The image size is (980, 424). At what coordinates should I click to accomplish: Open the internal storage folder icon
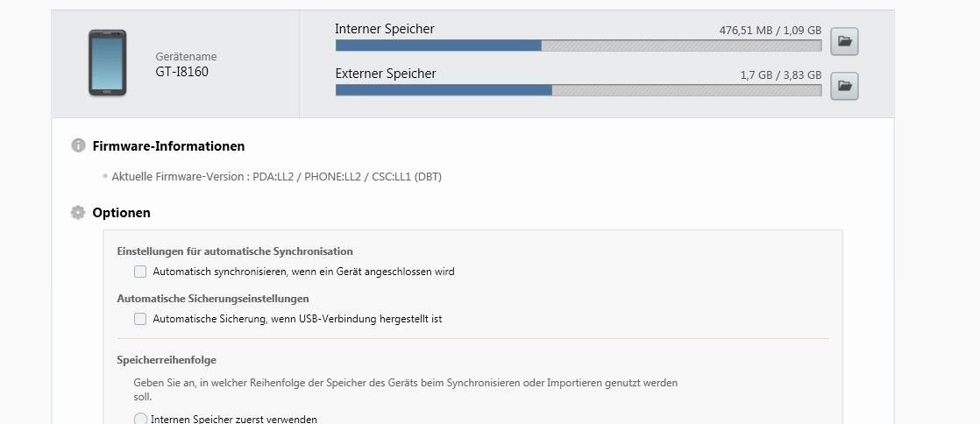click(x=844, y=42)
